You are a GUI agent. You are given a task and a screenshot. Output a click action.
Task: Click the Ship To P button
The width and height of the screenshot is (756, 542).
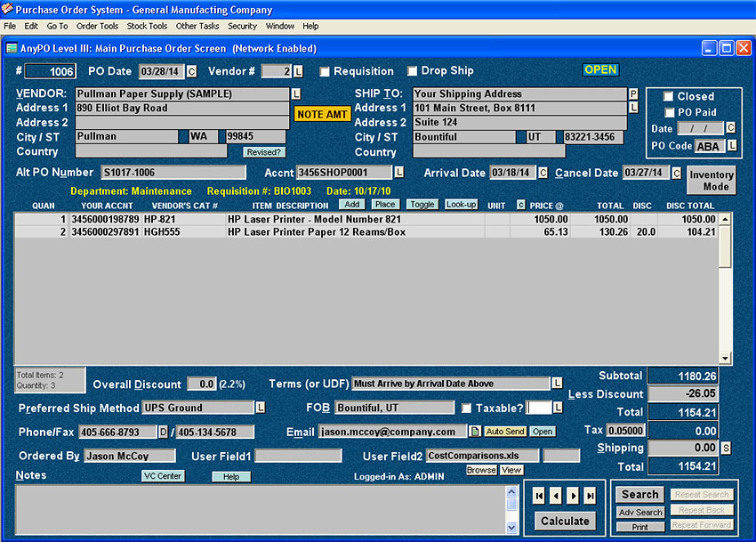pyautogui.click(x=633, y=94)
